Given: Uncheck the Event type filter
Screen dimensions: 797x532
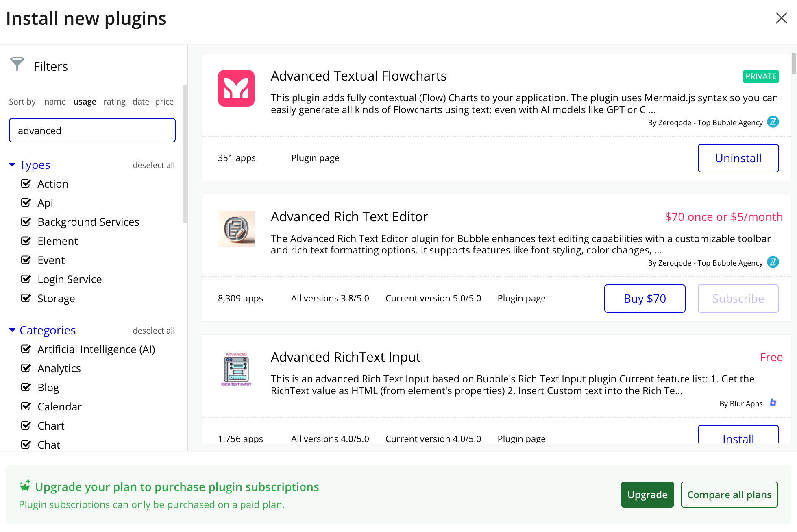Looking at the screenshot, I should [x=26, y=260].
